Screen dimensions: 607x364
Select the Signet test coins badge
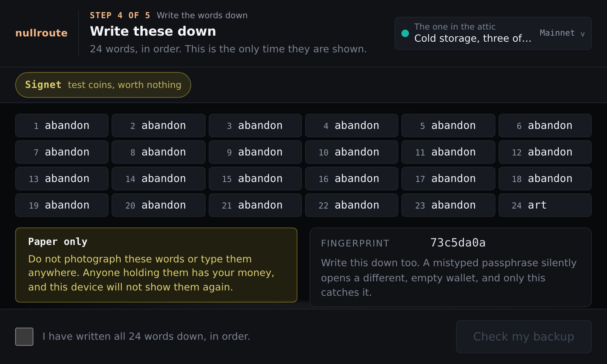[103, 85]
